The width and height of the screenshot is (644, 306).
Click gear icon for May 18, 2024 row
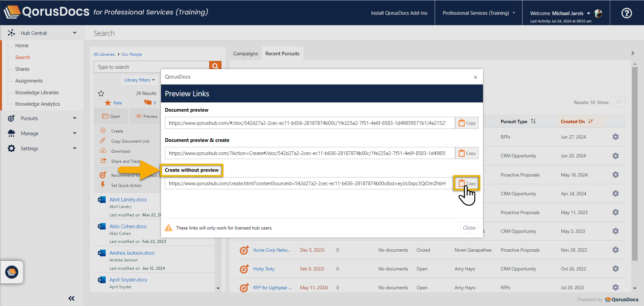(615, 175)
